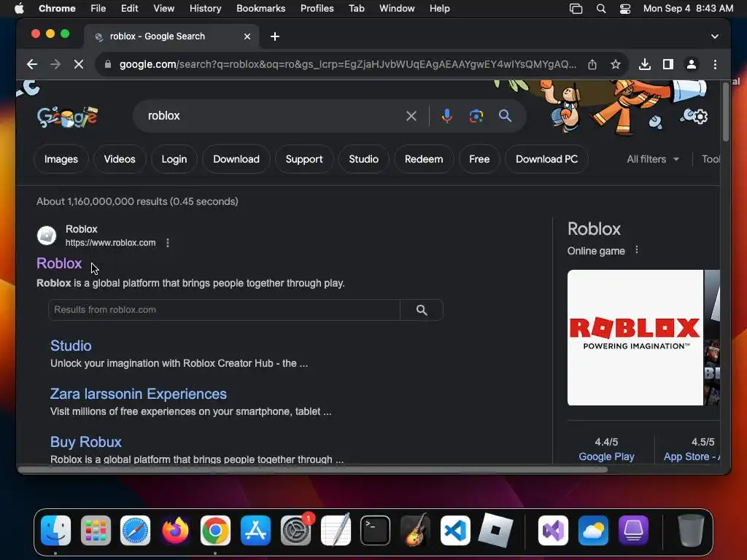The height and width of the screenshot is (560, 747).
Task: Open System Settings from the dock
Action: click(x=295, y=531)
